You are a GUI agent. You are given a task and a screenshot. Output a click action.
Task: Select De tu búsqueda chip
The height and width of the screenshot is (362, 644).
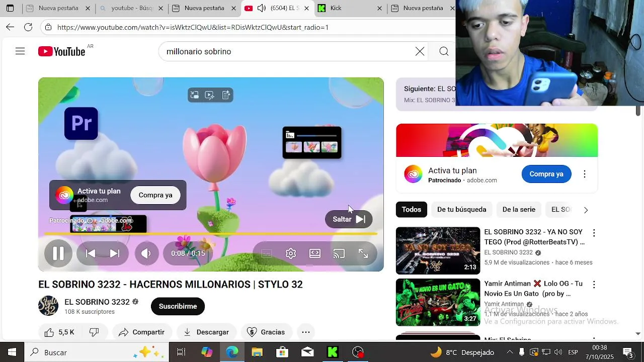461,209
